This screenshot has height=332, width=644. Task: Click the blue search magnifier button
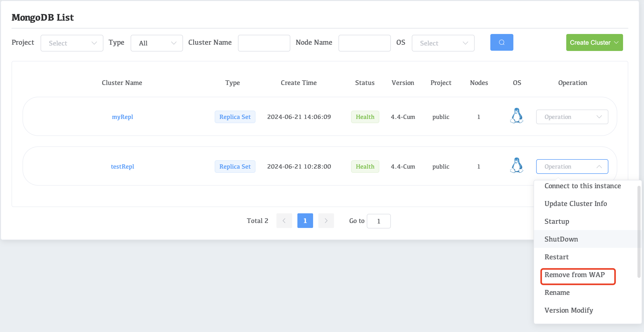pos(502,42)
